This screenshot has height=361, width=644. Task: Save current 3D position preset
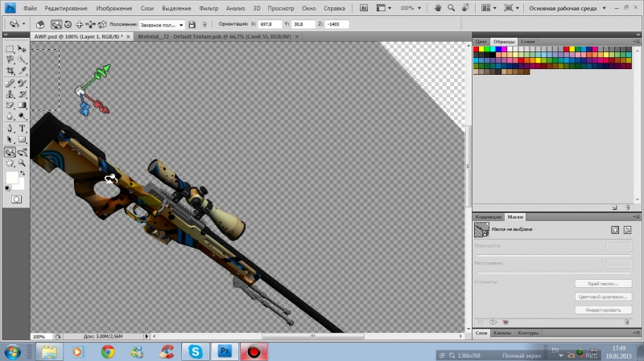pos(192,25)
